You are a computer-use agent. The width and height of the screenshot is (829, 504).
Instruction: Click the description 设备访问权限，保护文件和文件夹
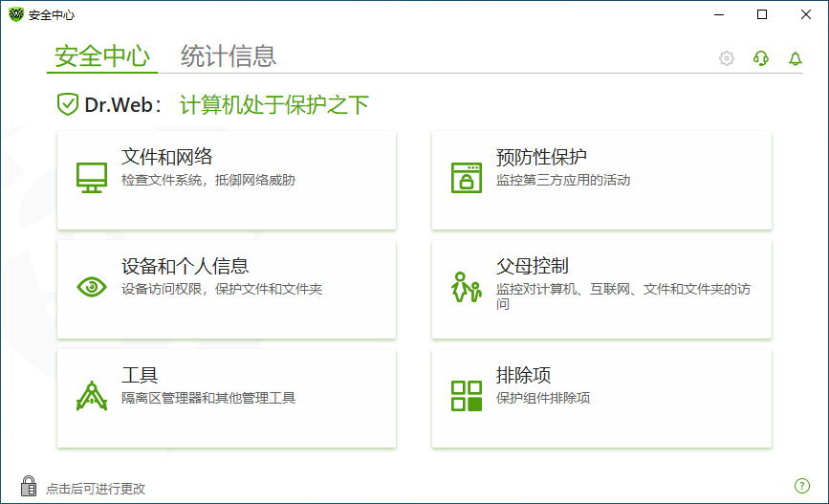pyautogui.click(x=222, y=289)
